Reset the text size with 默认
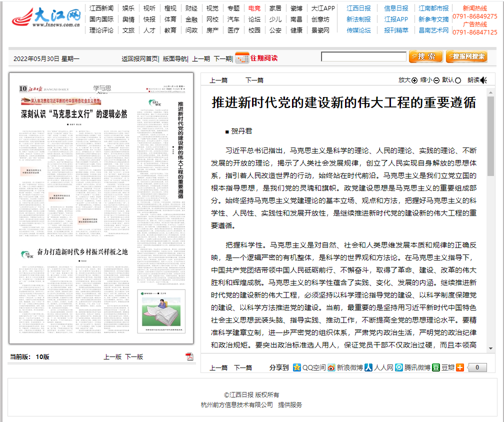This screenshot has height=422, width=504. click(x=451, y=80)
